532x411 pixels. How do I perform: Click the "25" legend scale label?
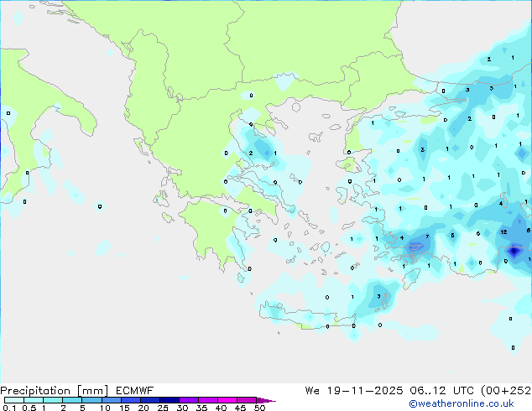[163, 408]
